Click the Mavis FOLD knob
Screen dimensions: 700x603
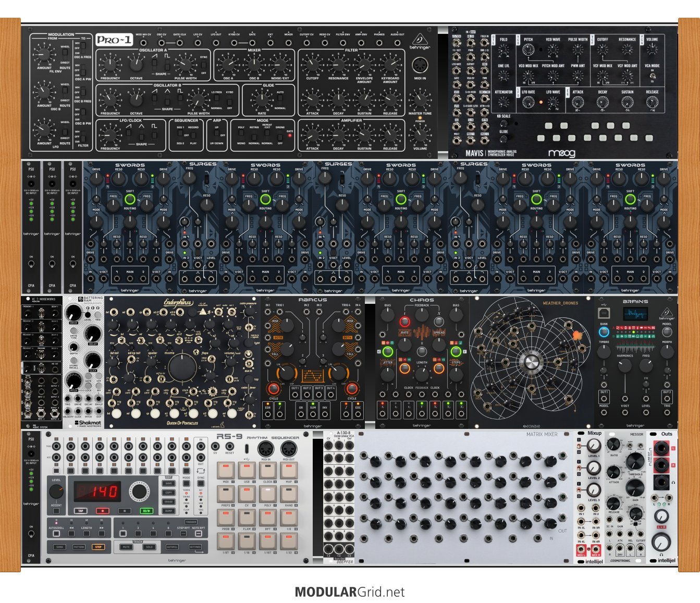(503, 50)
